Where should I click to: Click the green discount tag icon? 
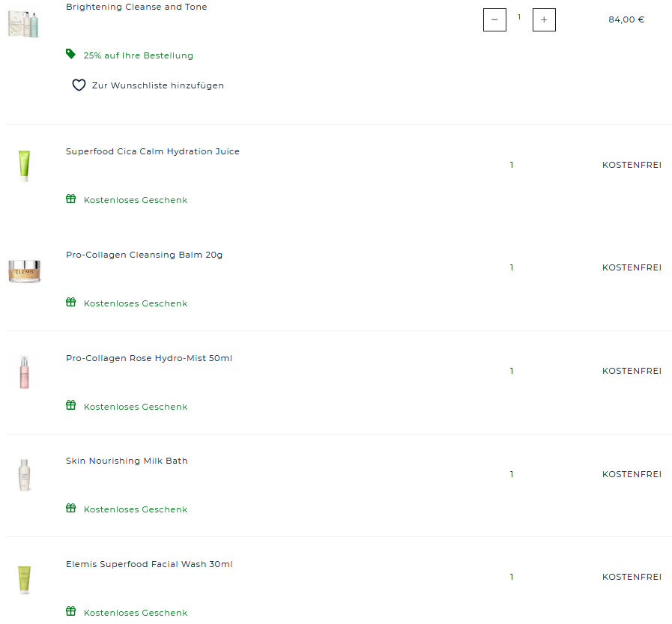tap(70, 54)
